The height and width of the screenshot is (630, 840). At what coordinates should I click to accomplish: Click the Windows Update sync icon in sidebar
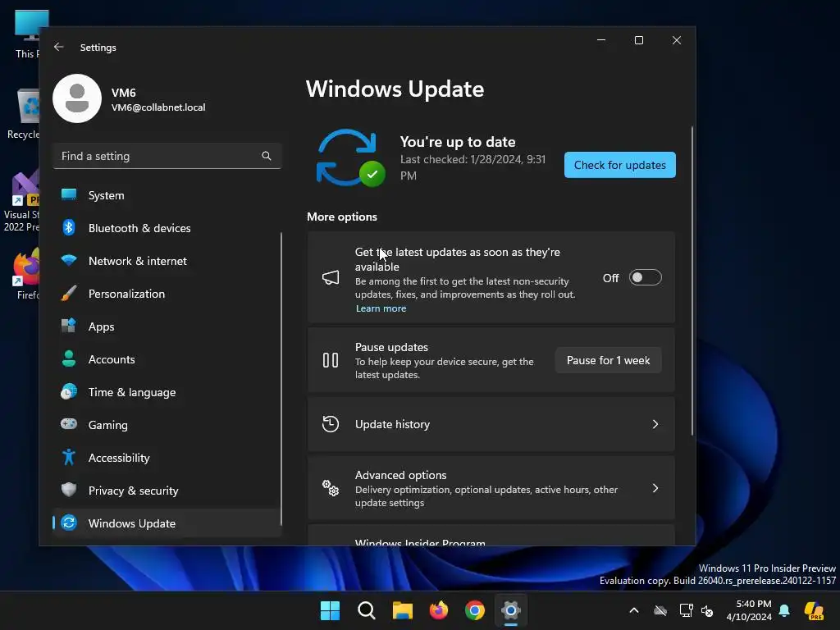pyautogui.click(x=69, y=523)
